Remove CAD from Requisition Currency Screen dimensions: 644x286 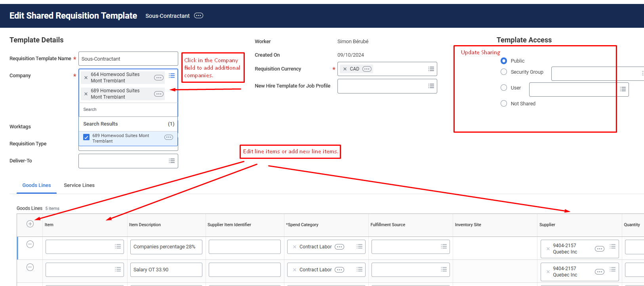click(345, 69)
